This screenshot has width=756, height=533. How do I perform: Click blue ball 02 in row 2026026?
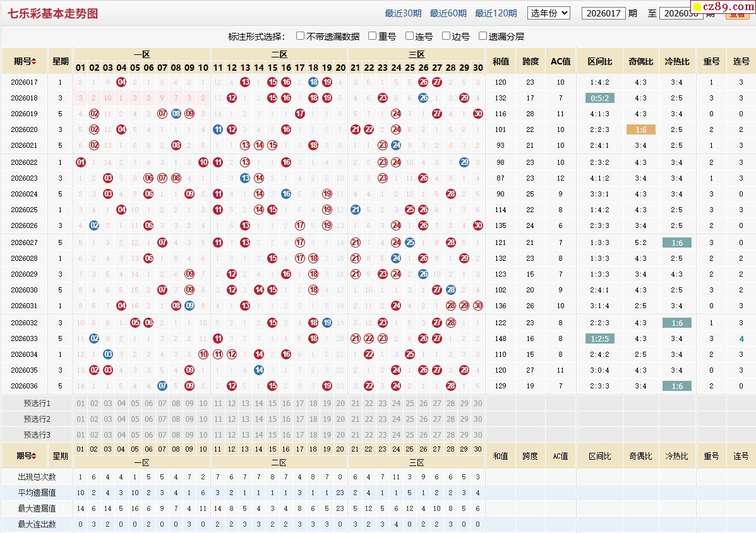click(x=94, y=225)
